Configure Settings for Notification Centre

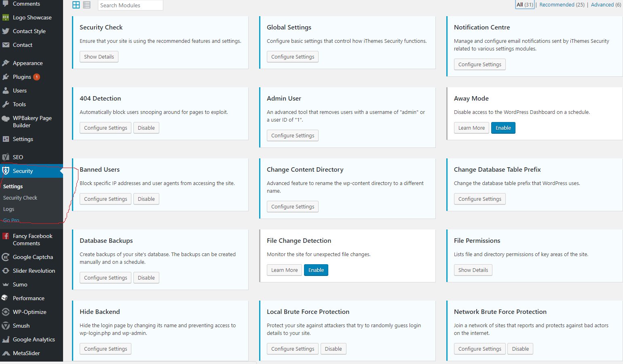click(480, 65)
